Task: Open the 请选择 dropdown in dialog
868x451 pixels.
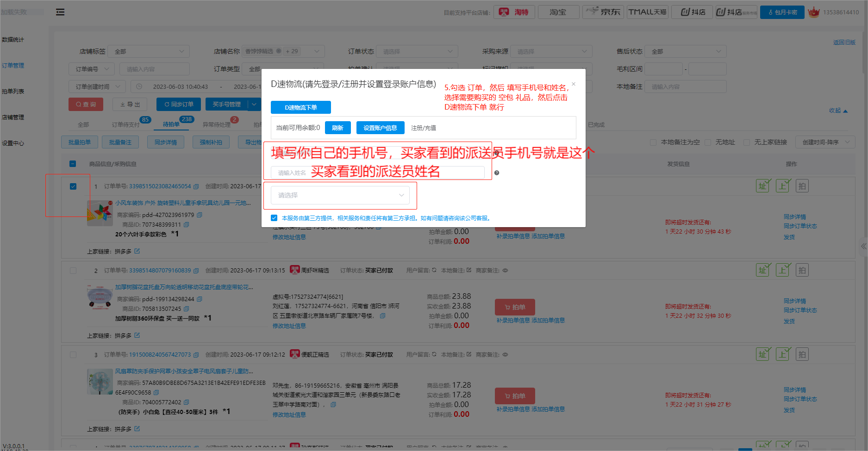Action: [340, 195]
